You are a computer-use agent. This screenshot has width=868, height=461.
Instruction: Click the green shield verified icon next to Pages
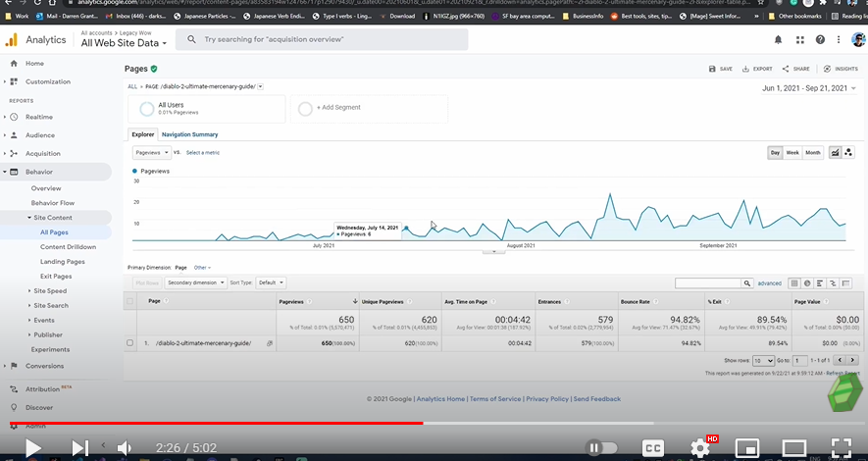(154, 69)
